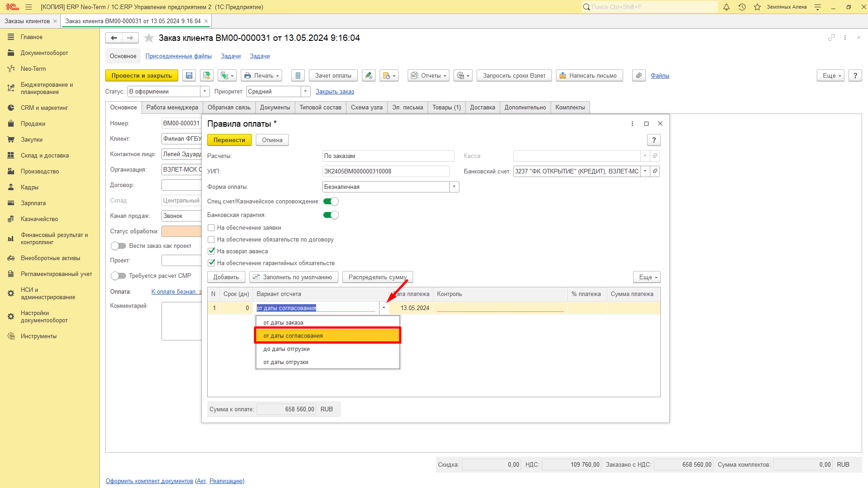This screenshot has width=868, height=488.
Task: Open Казначейство section in sidebar
Action: click(x=39, y=219)
